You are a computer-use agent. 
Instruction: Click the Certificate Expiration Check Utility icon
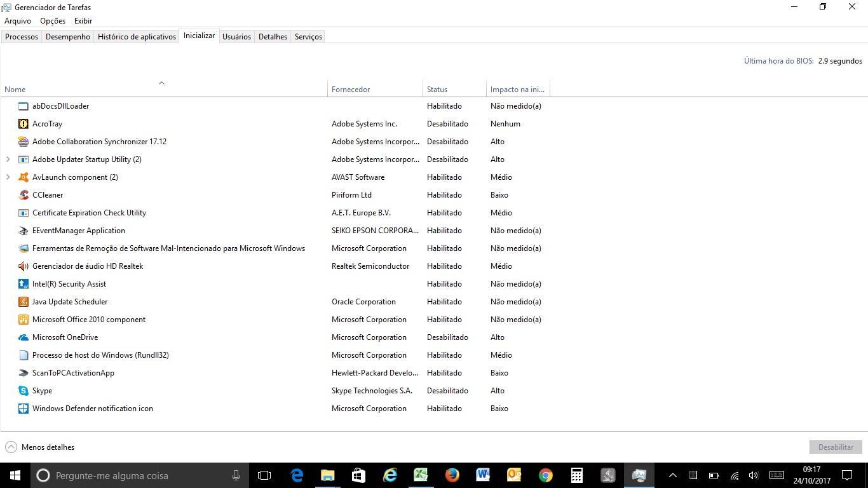tap(24, 213)
